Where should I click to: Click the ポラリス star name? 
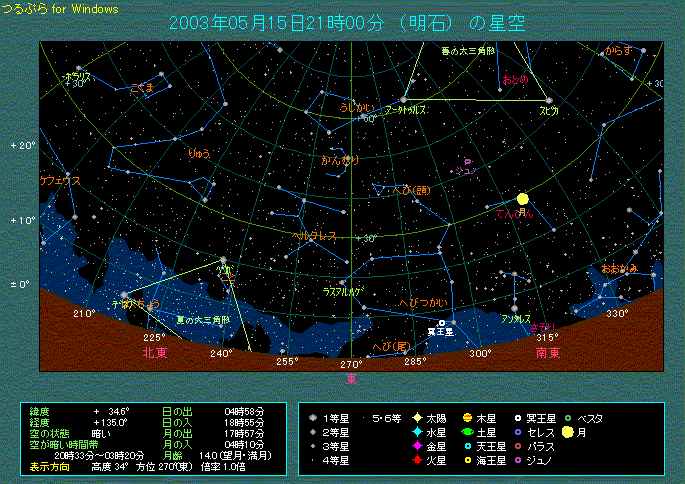pos(78,76)
